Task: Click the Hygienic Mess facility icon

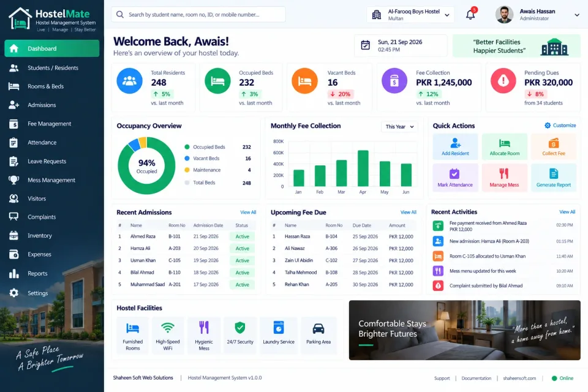Action: [x=204, y=328]
